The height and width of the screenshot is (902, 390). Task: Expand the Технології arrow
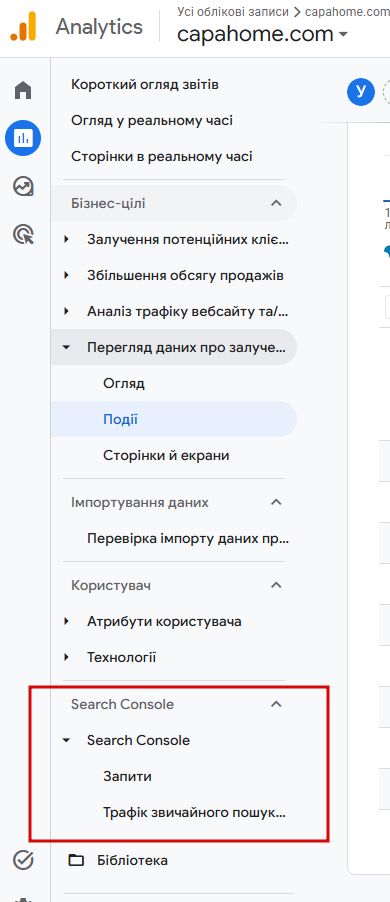pyautogui.click(x=67, y=657)
